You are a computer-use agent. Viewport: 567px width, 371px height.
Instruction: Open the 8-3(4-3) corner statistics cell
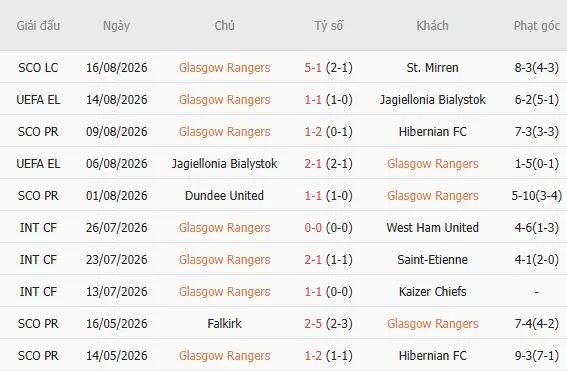[537, 68]
